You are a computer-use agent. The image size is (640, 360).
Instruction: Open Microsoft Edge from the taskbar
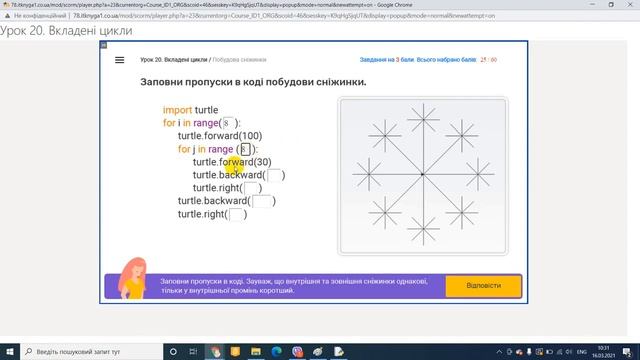pyautogui.click(x=277, y=351)
